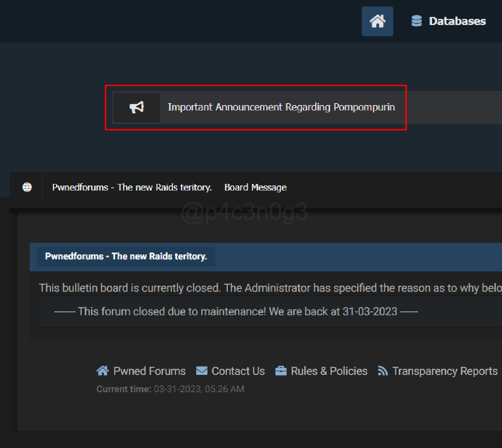Screen dimensions: 502x448
Task: Go to the forum home icon
Action: [377, 21]
